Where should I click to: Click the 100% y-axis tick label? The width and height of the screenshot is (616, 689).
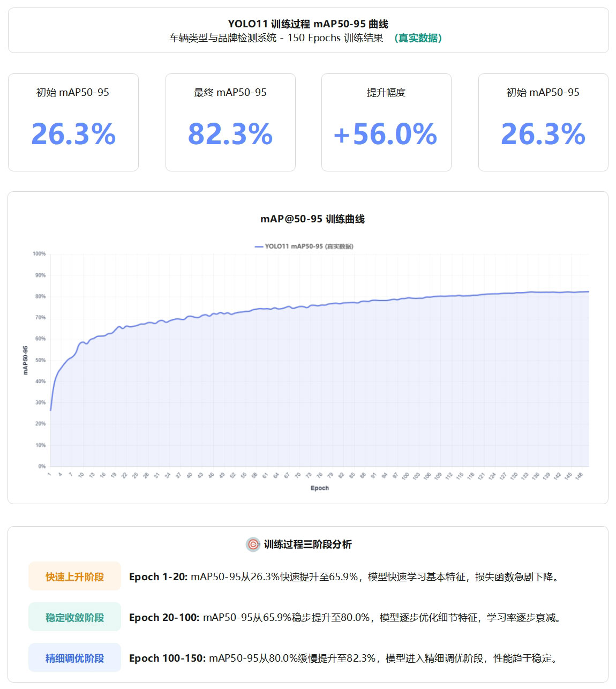(39, 254)
